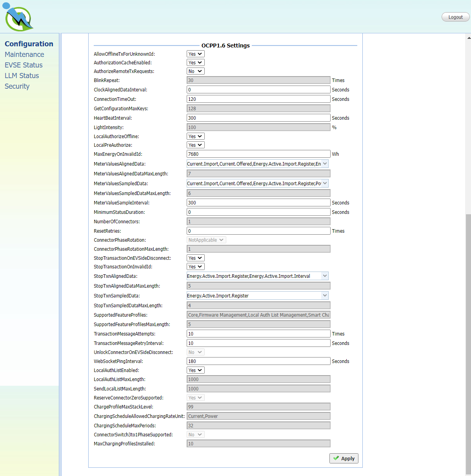Click the ChargingScheduleMaxPeriods field

pyautogui.click(x=258, y=426)
